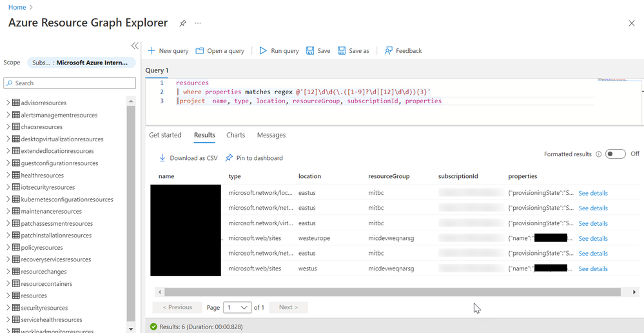This screenshot has width=644, height=333.
Task: Select the patchinstallationresources tree item
Action: coord(56,235)
